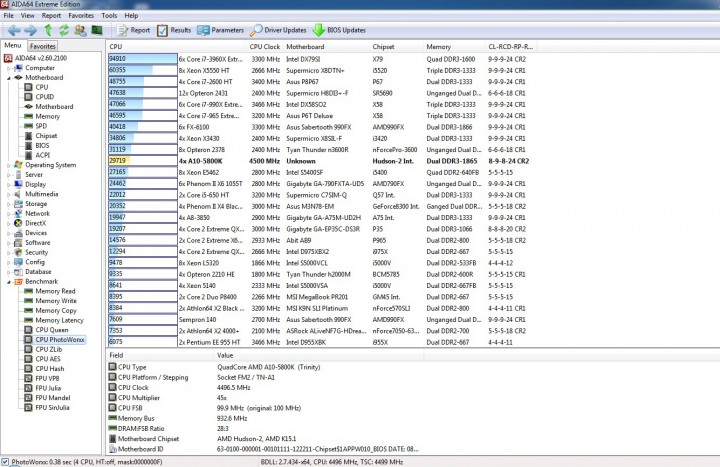
Task: Click the 6x FX-6100 CPU entry
Action: [194, 127]
